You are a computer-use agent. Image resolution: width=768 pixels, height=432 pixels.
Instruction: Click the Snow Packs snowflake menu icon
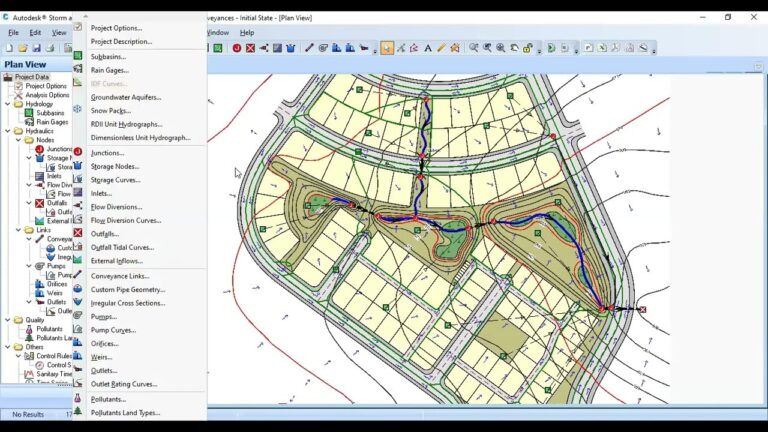pos(78,109)
